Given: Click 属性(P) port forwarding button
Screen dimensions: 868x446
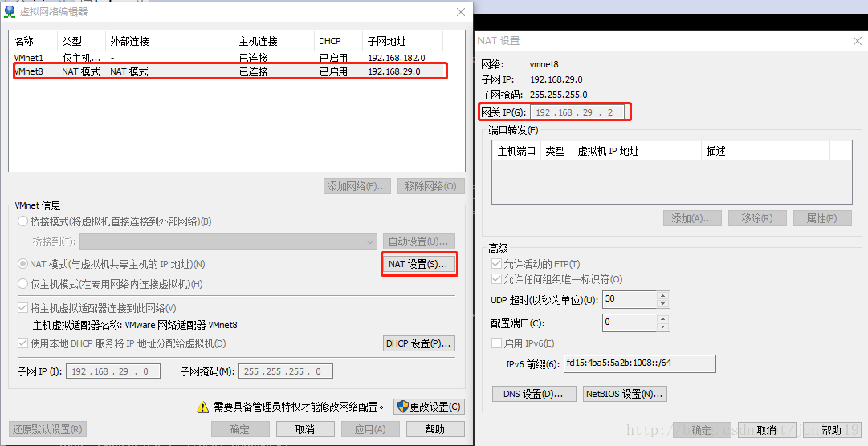Looking at the screenshot, I should 822,218.
